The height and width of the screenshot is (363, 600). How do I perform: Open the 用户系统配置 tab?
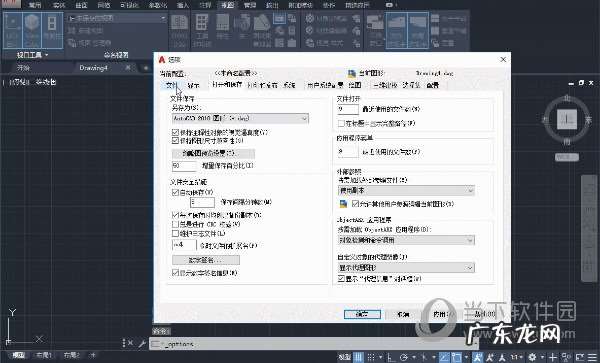click(325, 85)
